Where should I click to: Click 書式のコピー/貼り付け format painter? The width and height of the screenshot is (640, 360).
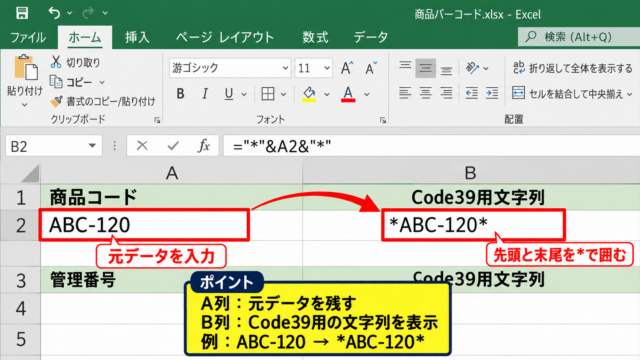click(x=102, y=101)
